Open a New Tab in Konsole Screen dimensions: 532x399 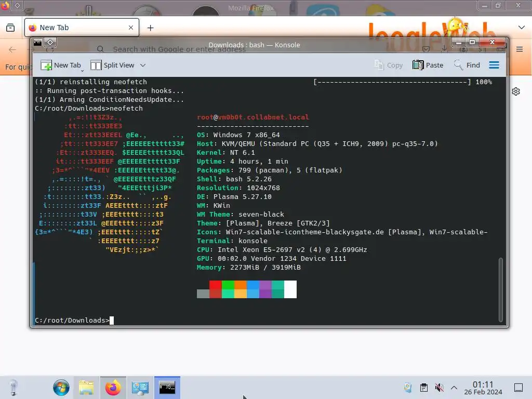[61, 65]
